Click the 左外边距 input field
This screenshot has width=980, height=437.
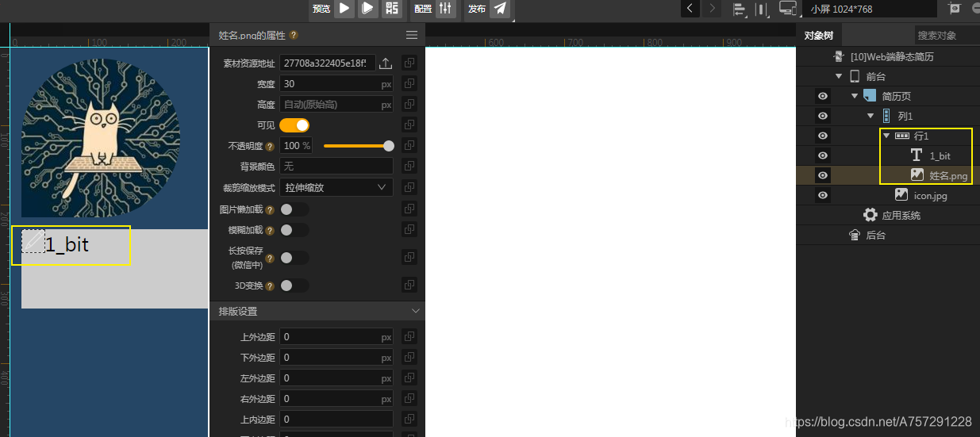[336, 378]
